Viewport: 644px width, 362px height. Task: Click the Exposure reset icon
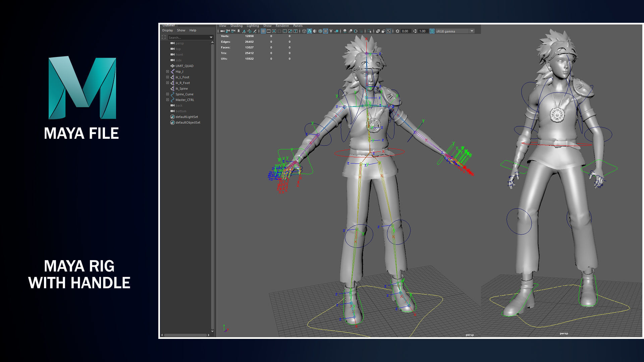[x=397, y=31]
